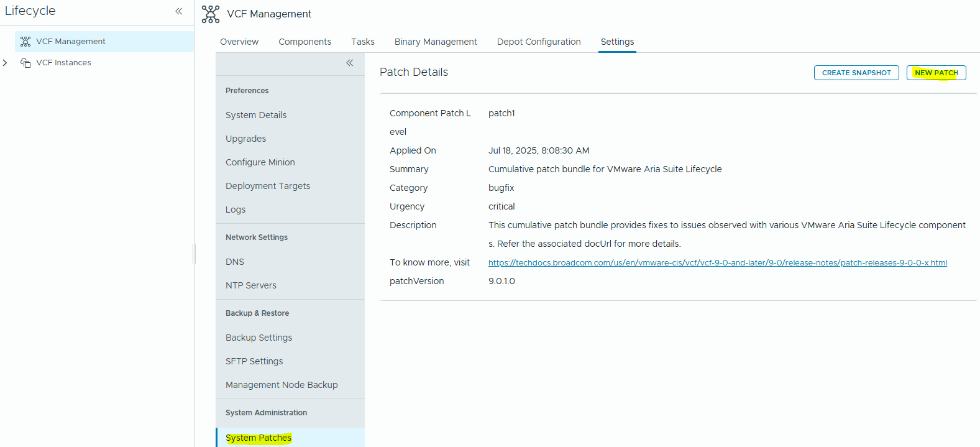
Task: Select the Depot Configuration tab
Action: [539, 42]
